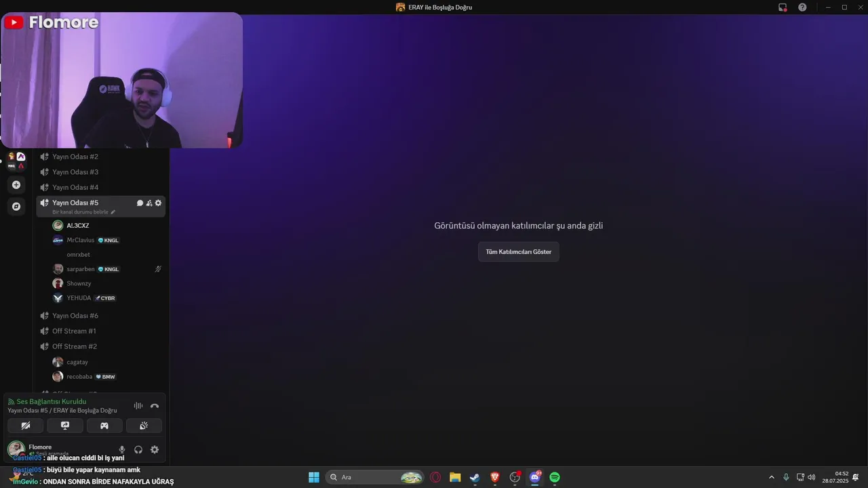Click the KNGL tag beside MrClavius

[108, 241]
